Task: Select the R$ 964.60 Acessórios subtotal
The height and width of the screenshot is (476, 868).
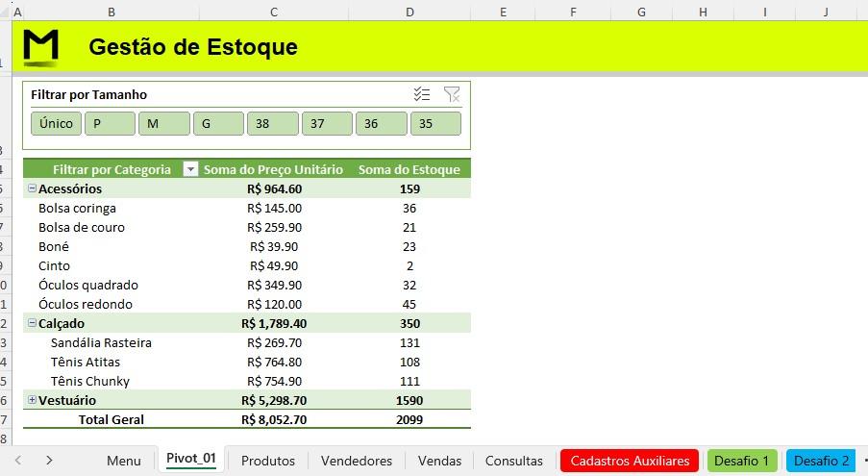Action: point(274,188)
